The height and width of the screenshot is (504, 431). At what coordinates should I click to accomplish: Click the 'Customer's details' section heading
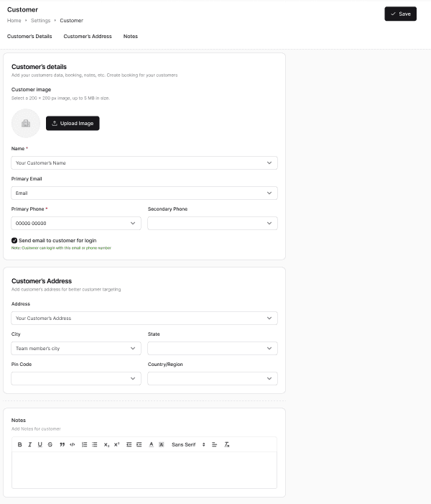click(39, 67)
